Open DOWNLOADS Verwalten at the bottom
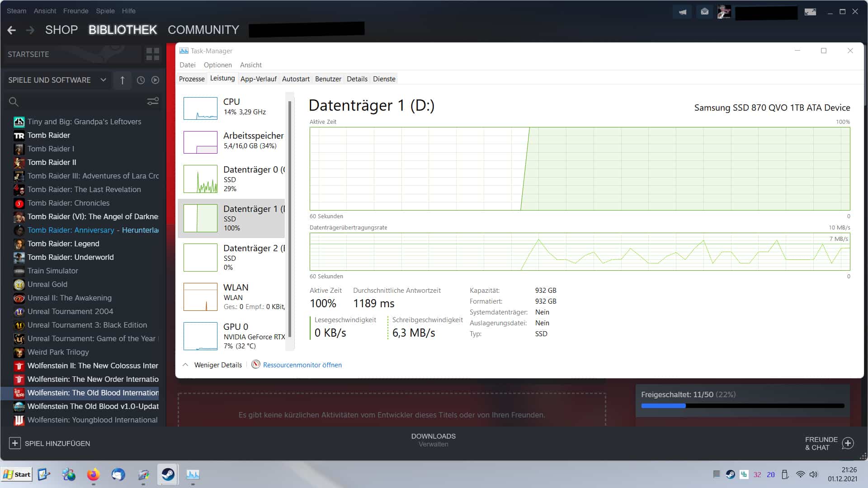 433,440
